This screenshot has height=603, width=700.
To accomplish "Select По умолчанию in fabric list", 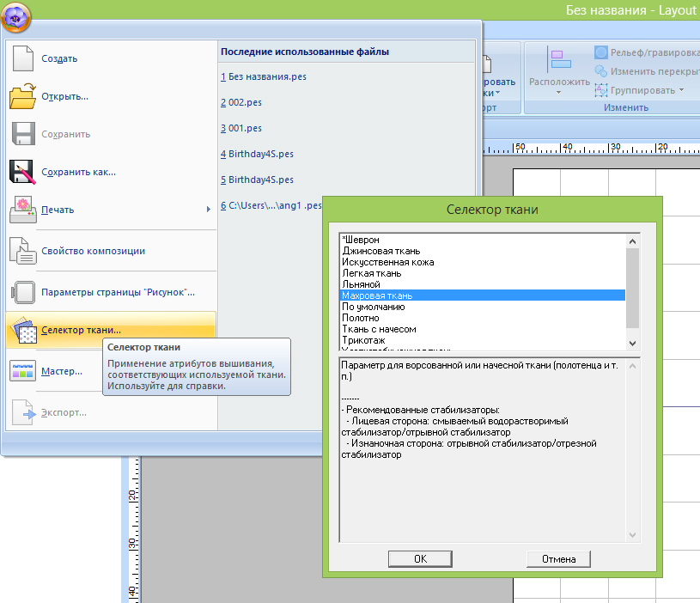I will 483,307.
